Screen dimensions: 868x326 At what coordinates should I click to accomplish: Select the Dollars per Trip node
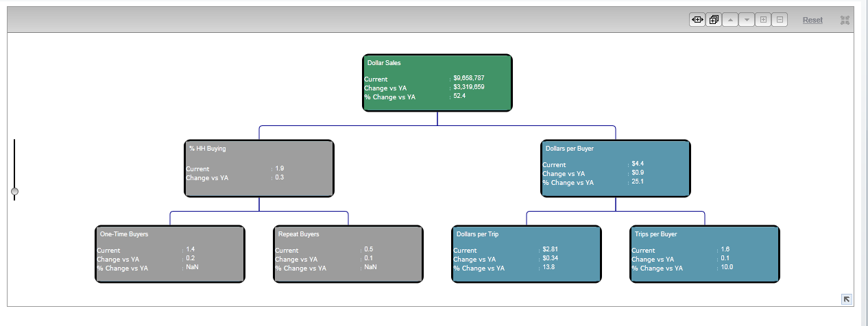click(526, 254)
